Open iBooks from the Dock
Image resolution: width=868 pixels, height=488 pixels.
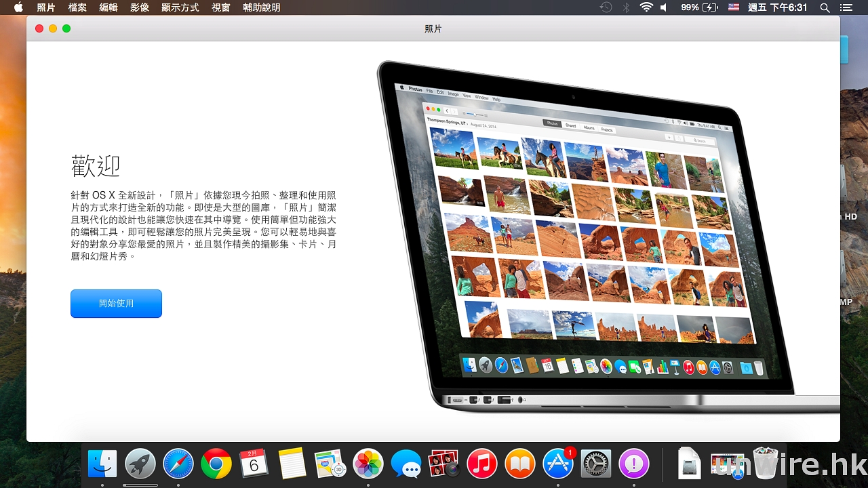[x=520, y=464]
